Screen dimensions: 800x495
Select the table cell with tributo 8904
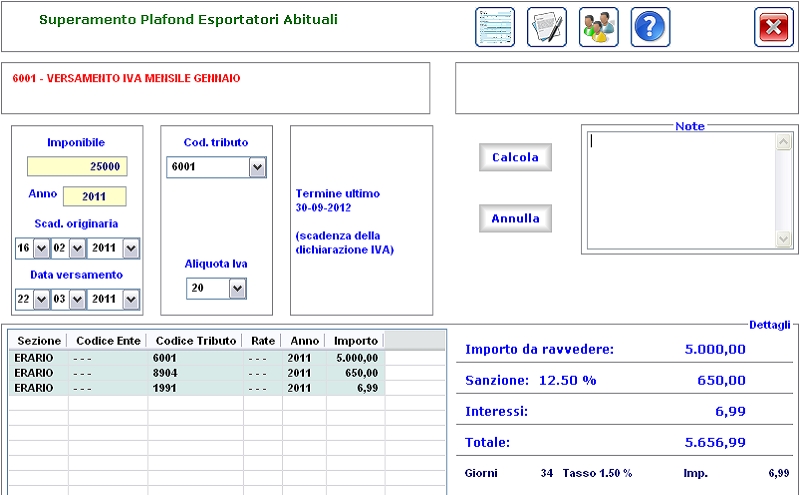point(196,373)
